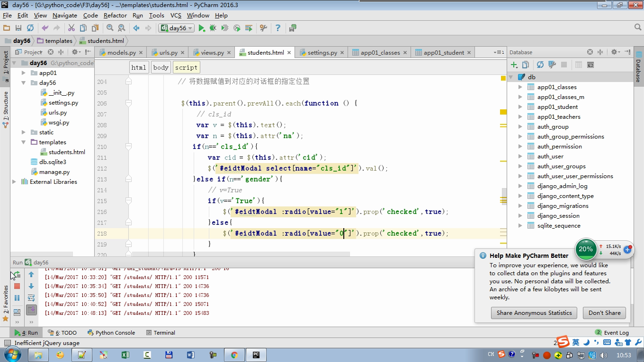This screenshot has width=644, height=362.
Task: Add a new data source in Database panel
Action: 514,65
